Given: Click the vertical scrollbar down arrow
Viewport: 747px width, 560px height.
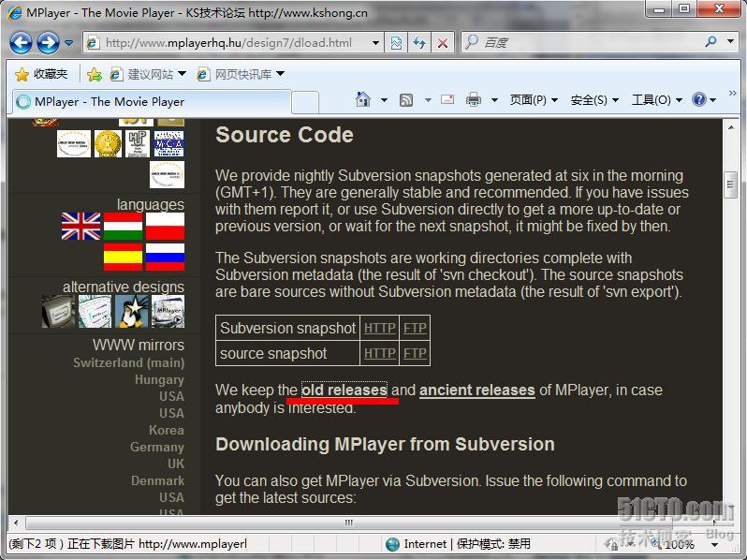Looking at the screenshot, I should point(730,505).
